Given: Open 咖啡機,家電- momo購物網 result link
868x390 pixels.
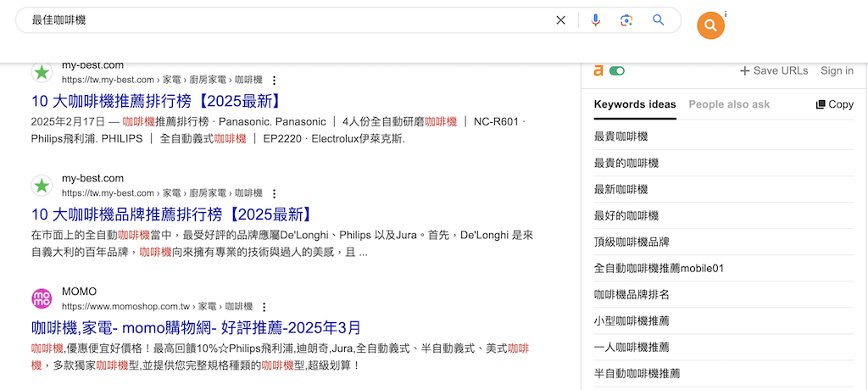Looking at the screenshot, I should 196,327.
